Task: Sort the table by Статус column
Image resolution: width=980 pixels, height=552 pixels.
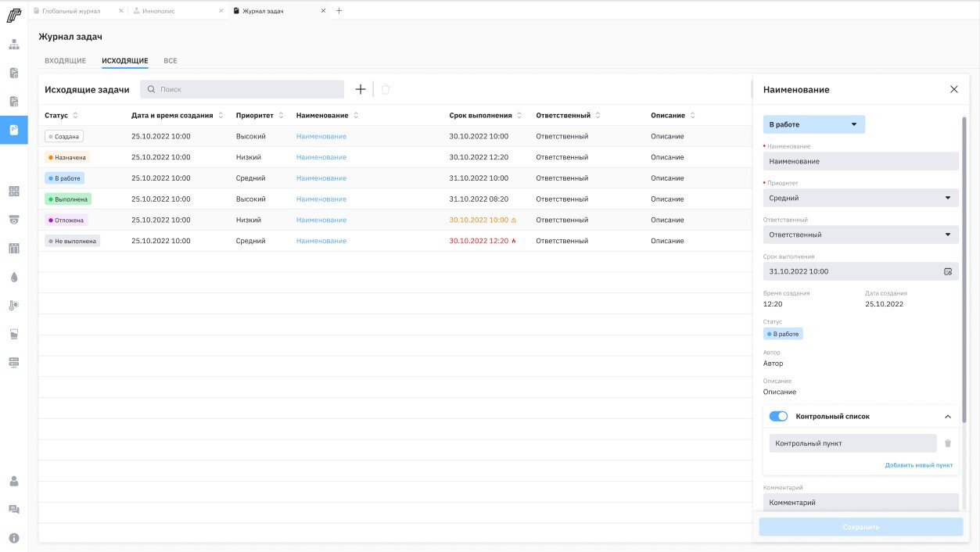Action: click(75, 116)
